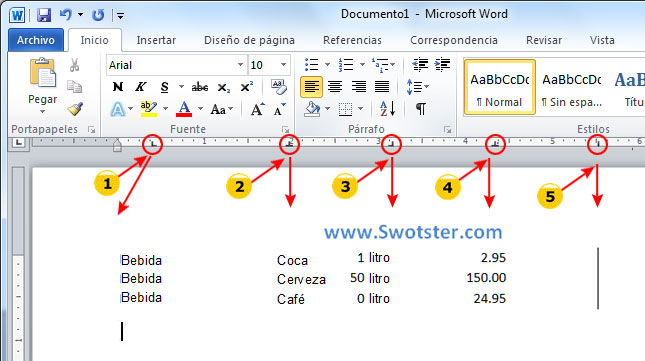Select the Format Painter brush icon
Viewport: 645px width, 361px height.
pyautogui.click(x=75, y=109)
